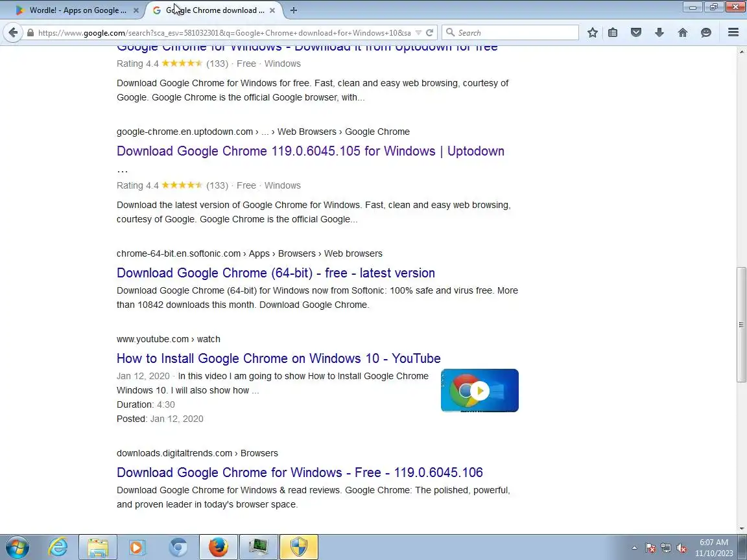Show hidden tray icons arrow
The height and width of the screenshot is (560, 747).
[634, 548]
